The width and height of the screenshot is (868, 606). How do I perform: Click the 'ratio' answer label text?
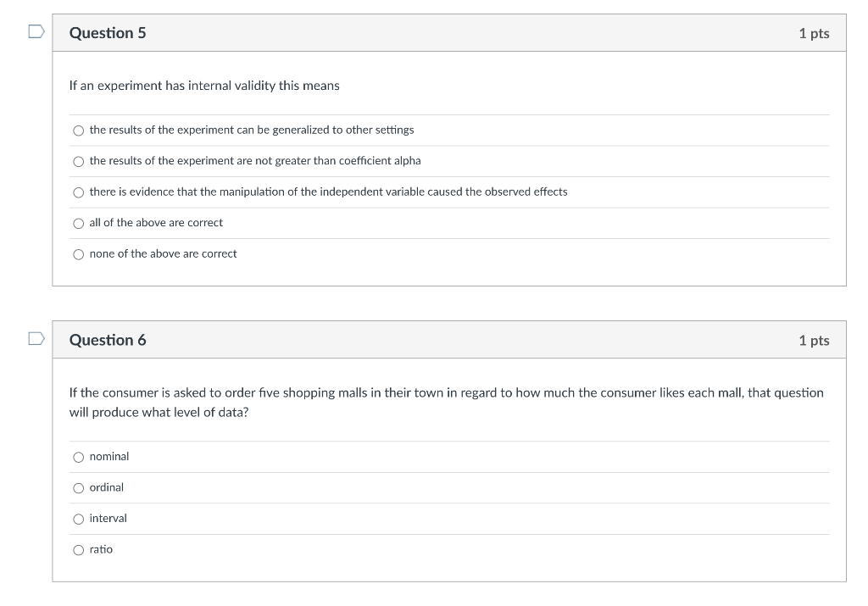(101, 549)
